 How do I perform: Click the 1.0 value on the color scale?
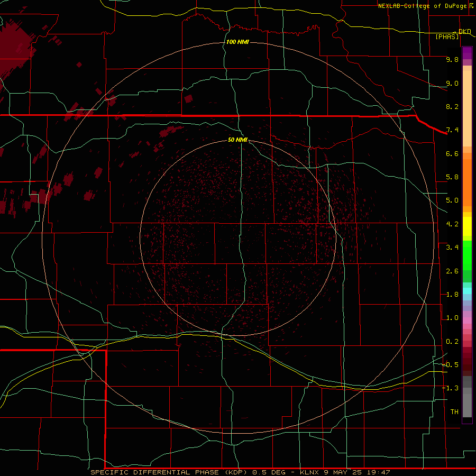pos(452,318)
